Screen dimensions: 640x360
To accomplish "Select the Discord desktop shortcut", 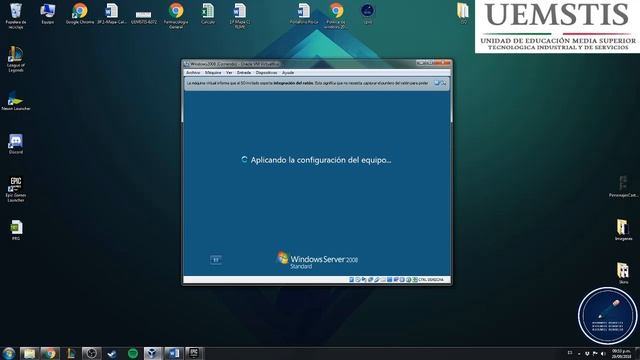I will coord(16,144).
